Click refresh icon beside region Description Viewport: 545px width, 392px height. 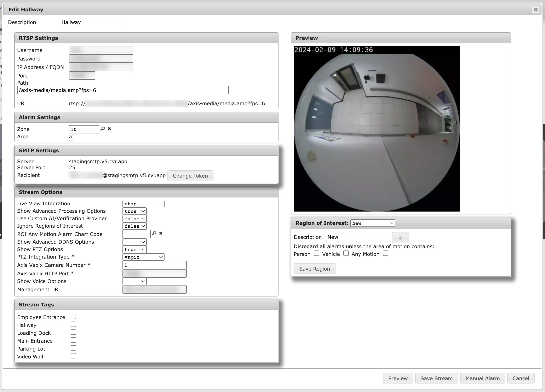tap(400, 237)
